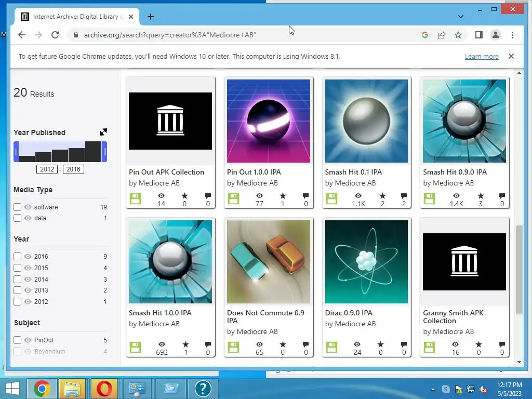Click views eye icon on Pin Out 1.0.0 IPA
Image resolution: width=532 pixels, height=399 pixels.
click(259, 196)
